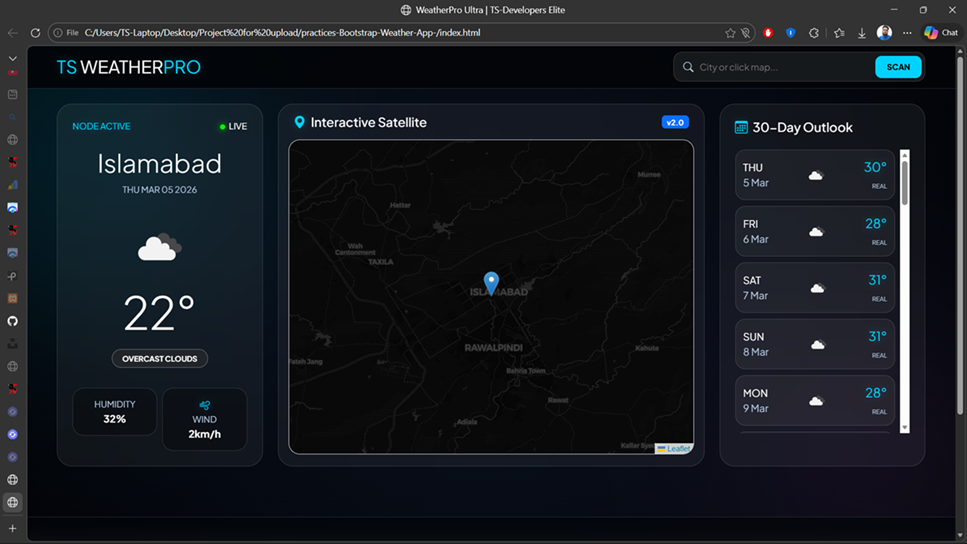Image resolution: width=967 pixels, height=544 pixels.
Task: Click the search magnifier icon in city field
Action: (688, 67)
